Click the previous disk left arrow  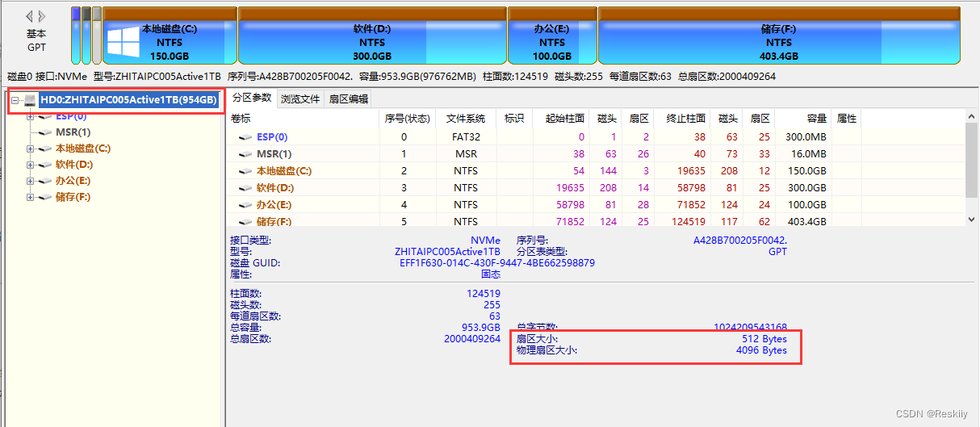(30, 16)
